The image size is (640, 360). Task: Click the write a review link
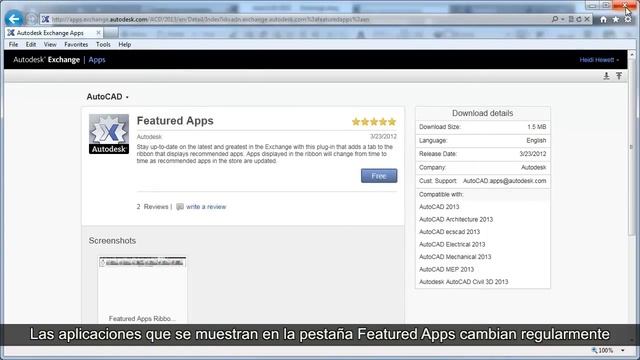[206, 207]
